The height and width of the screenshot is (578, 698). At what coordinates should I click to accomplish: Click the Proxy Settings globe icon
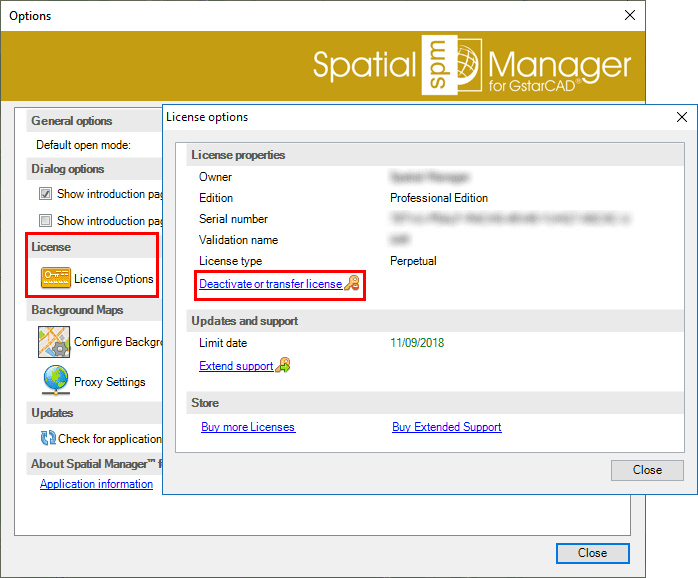pyautogui.click(x=55, y=381)
